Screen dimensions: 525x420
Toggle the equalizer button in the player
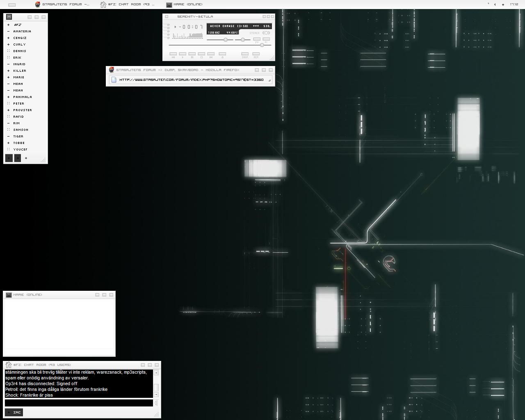pos(257,39)
